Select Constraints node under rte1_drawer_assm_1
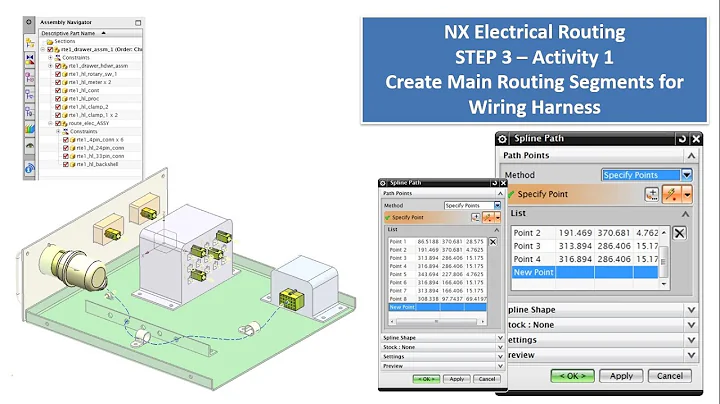The image size is (720, 404). click(76, 58)
